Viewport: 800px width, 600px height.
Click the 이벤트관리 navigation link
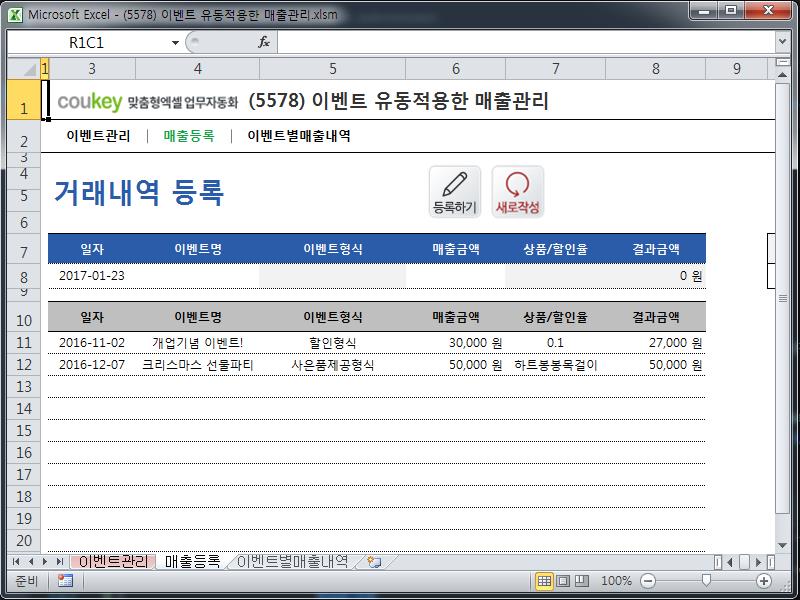[x=98, y=136]
